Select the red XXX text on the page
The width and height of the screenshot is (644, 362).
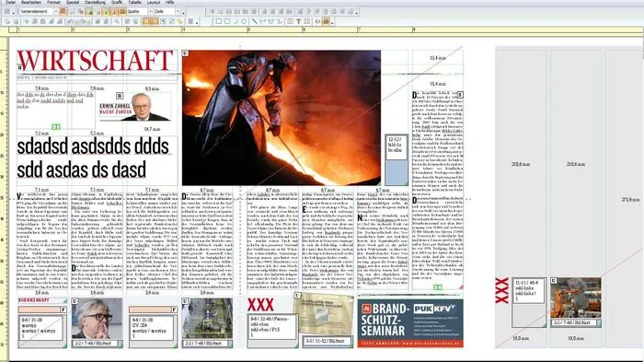click(260, 305)
